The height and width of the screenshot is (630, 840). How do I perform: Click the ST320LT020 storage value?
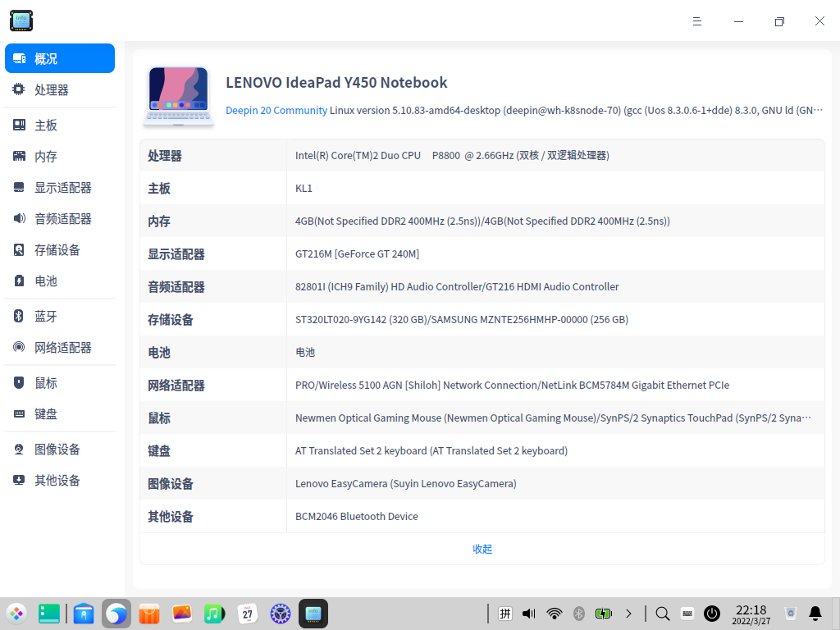pyautogui.click(x=462, y=320)
